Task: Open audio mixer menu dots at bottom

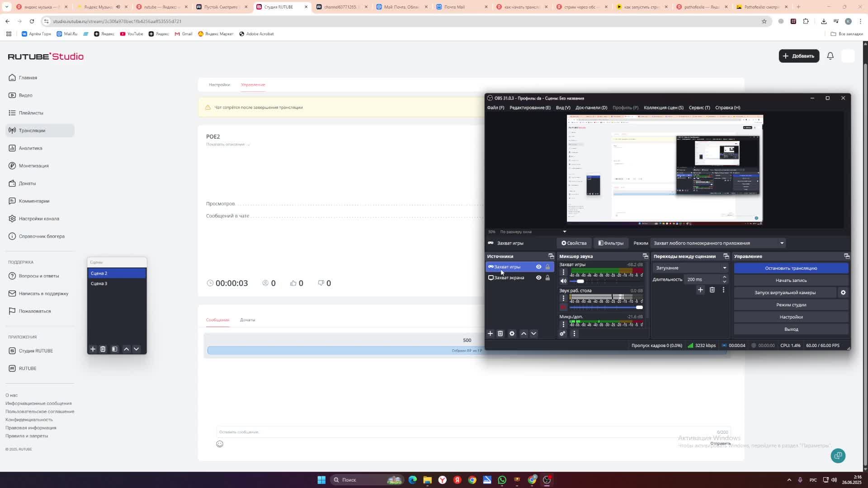Action: (x=574, y=333)
